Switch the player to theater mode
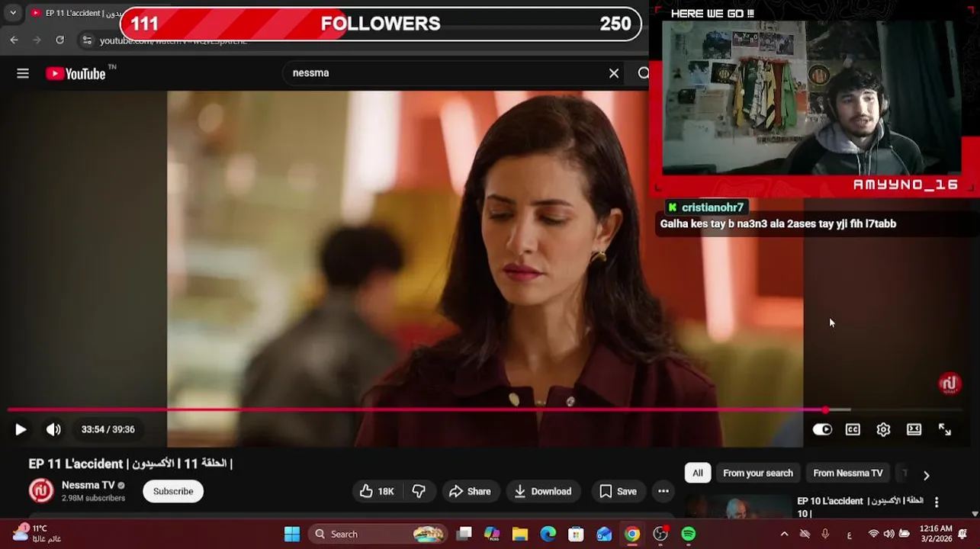The width and height of the screenshot is (980, 549). pyautogui.click(x=914, y=430)
